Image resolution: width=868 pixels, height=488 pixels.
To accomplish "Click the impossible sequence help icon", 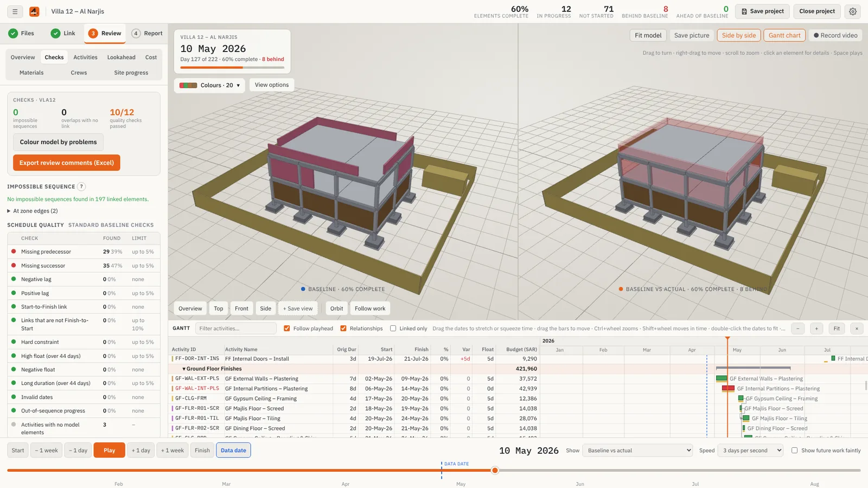I will pyautogui.click(x=81, y=187).
